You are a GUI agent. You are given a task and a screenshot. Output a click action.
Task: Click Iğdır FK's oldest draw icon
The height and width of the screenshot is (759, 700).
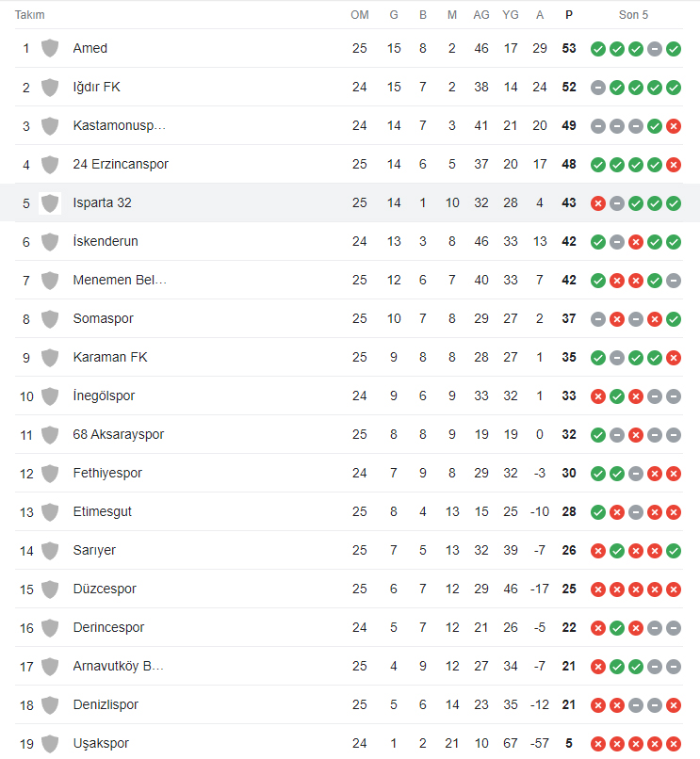pyautogui.click(x=598, y=88)
